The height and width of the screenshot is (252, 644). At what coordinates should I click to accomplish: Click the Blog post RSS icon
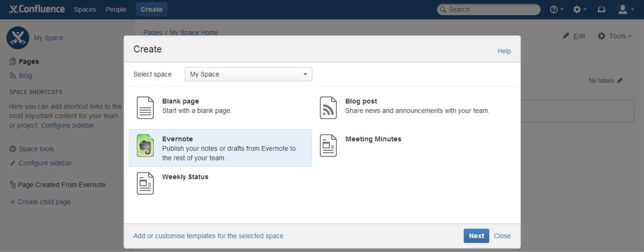(328, 108)
